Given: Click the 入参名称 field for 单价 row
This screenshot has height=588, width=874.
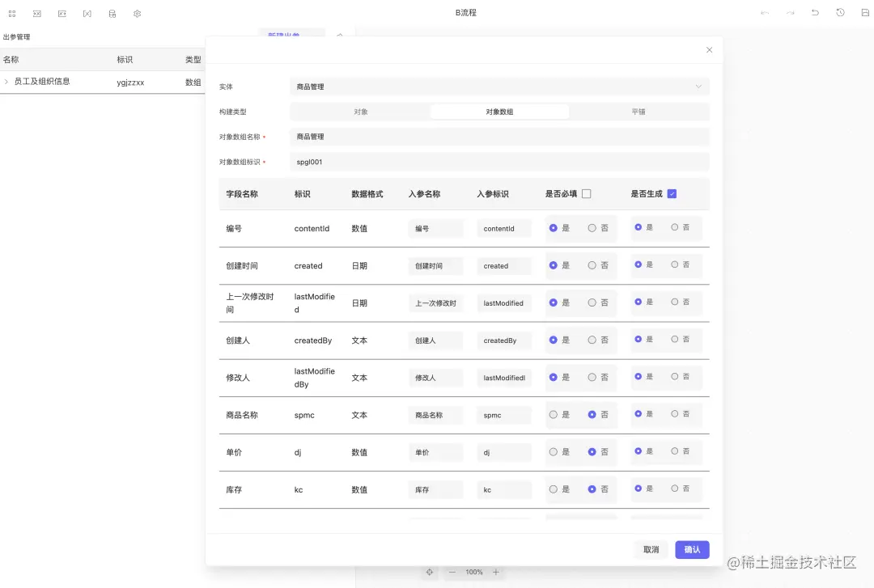Looking at the screenshot, I should (435, 452).
